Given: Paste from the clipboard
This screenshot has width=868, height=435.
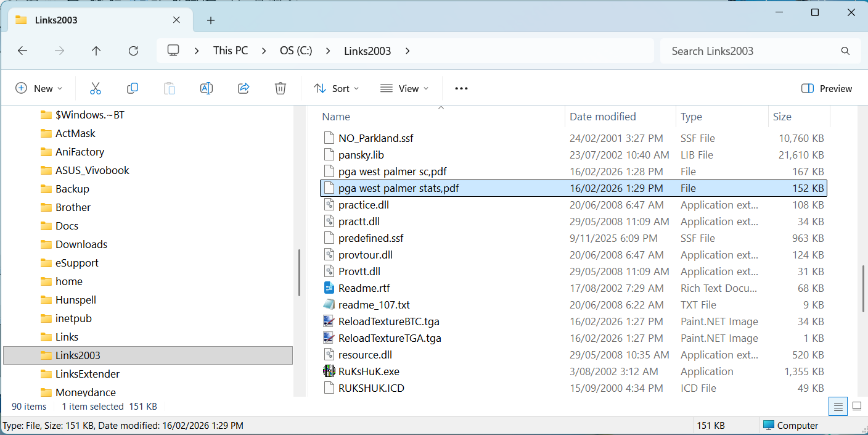Looking at the screenshot, I should 170,88.
